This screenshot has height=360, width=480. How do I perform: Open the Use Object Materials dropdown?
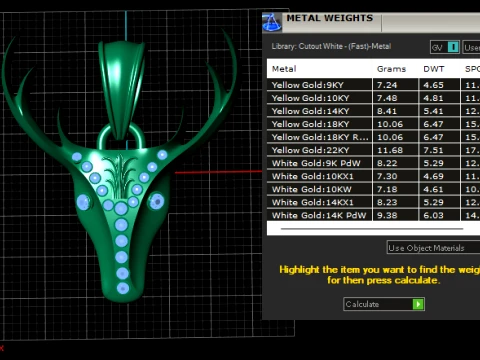coord(433,248)
